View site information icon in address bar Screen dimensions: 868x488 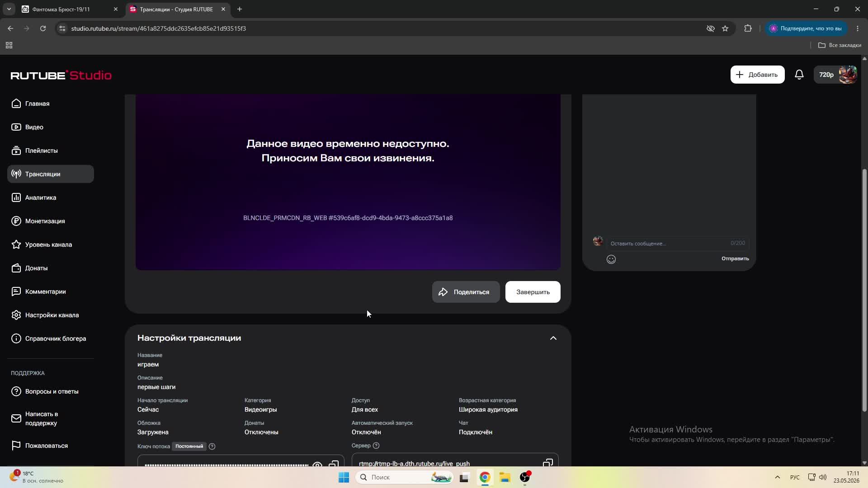[62, 28]
